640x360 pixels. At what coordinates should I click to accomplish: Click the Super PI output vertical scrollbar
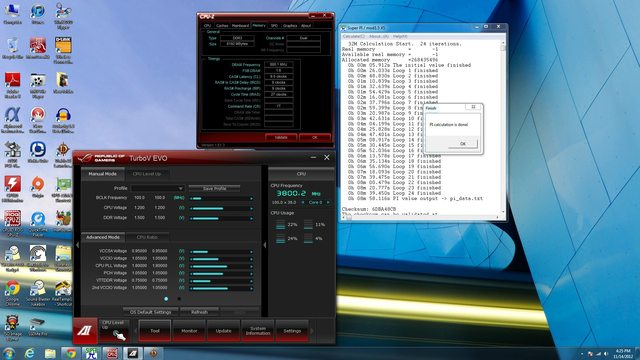click(503, 128)
